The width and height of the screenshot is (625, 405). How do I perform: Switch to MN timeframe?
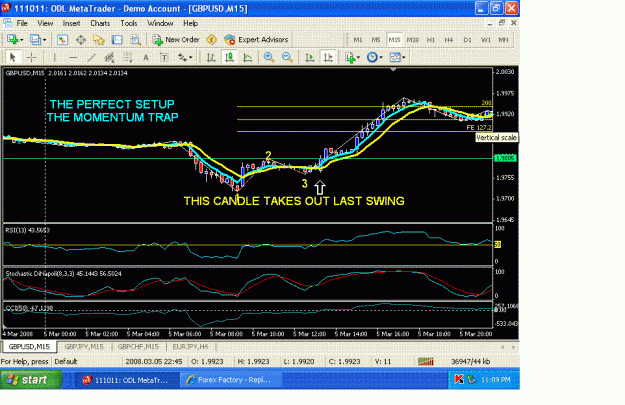(503, 39)
